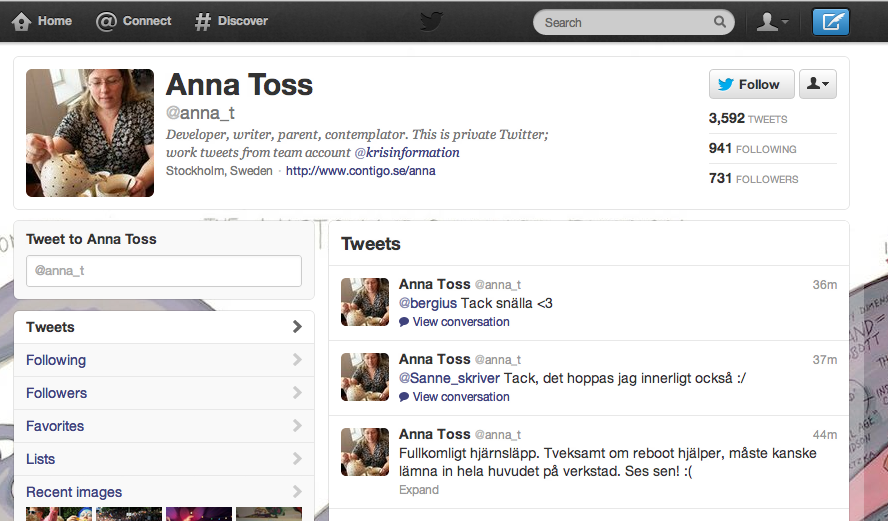Open the @krisinformation link in bio
Image resolution: width=888 pixels, height=521 pixels.
click(x=407, y=152)
